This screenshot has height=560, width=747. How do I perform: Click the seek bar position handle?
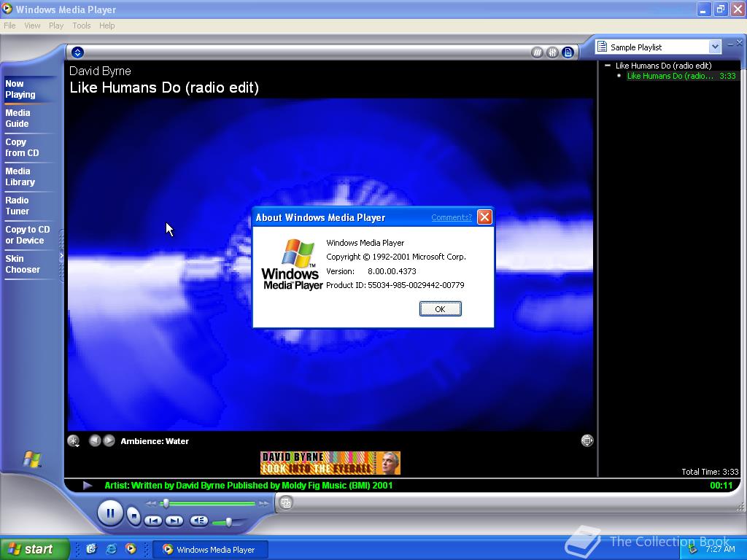166,503
